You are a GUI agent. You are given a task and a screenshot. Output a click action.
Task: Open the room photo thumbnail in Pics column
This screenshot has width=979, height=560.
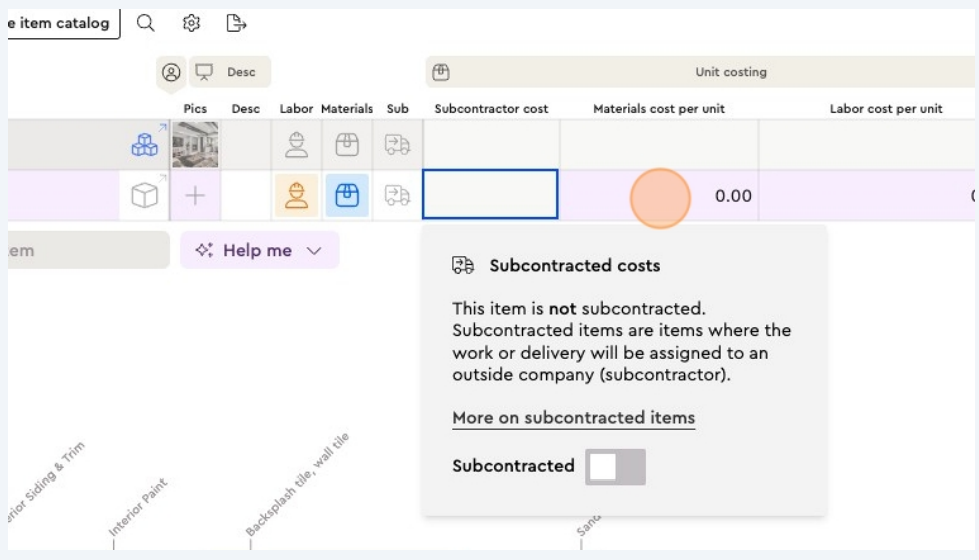coord(195,145)
